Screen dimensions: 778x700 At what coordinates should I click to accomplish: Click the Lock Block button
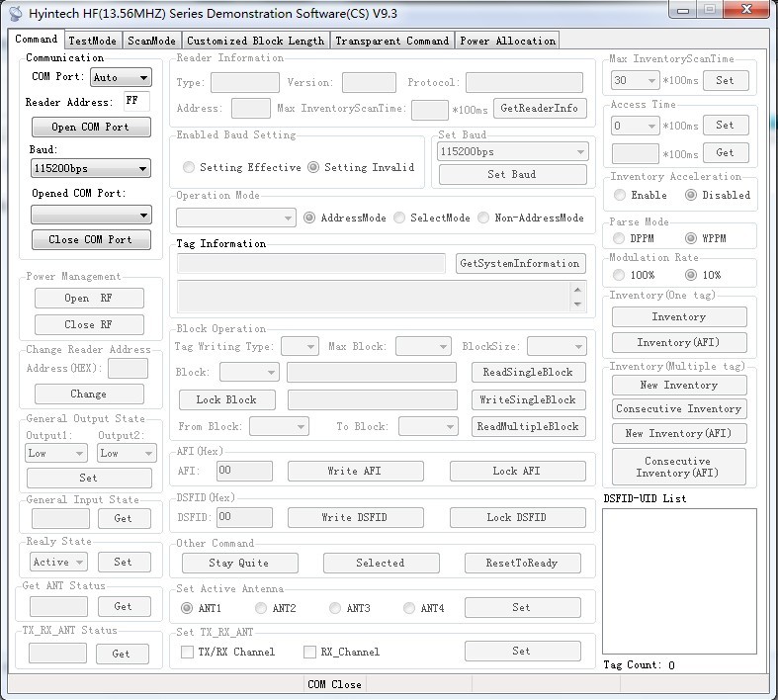pos(227,400)
